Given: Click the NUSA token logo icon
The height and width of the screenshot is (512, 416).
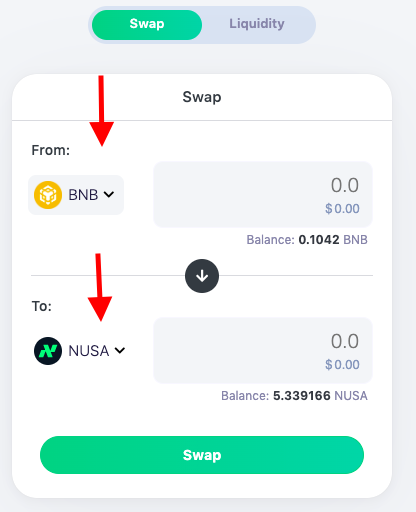Looking at the screenshot, I should [48, 351].
